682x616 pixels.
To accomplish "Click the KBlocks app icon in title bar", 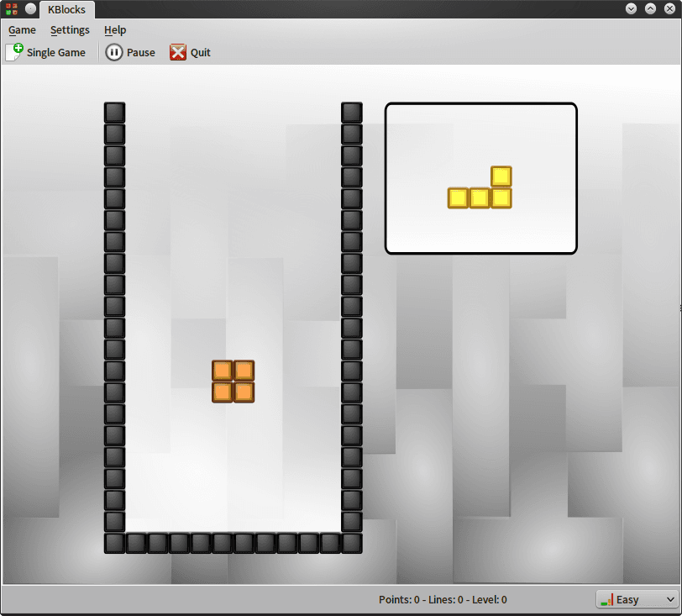I will point(12,8).
